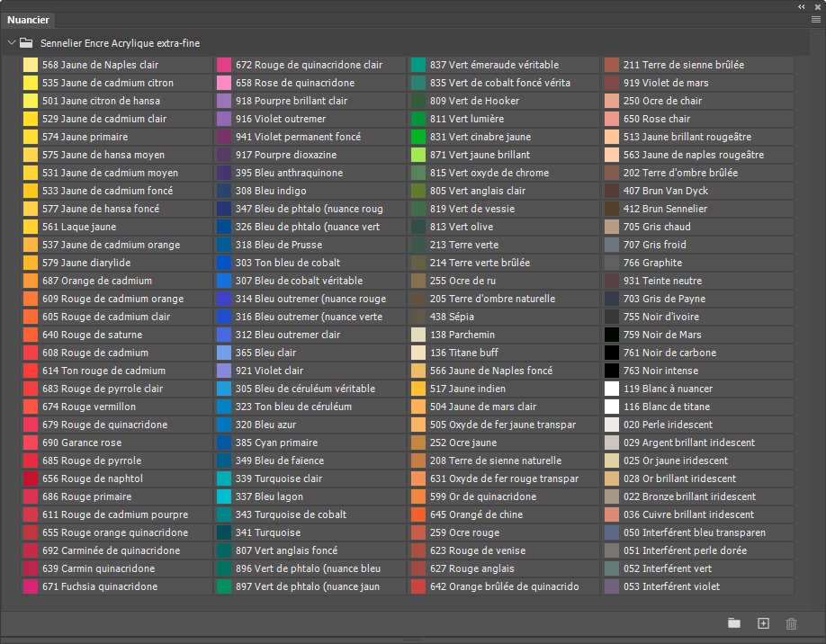Create a new swatch group folder
The image size is (826, 644).
(x=734, y=623)
